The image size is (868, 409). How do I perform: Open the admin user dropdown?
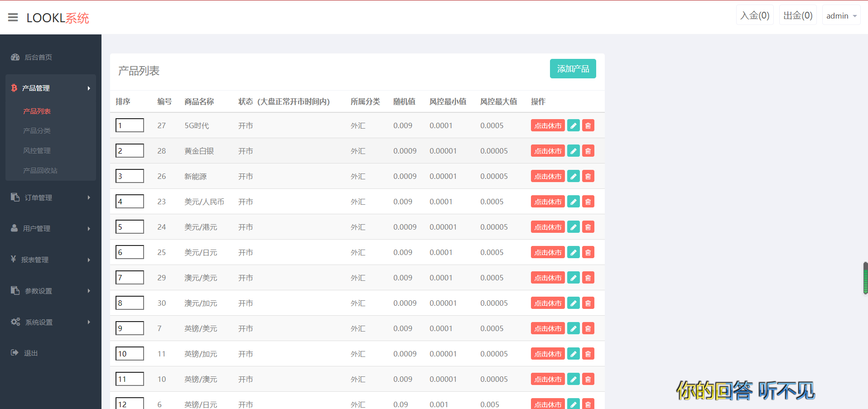tap(841, 16)
